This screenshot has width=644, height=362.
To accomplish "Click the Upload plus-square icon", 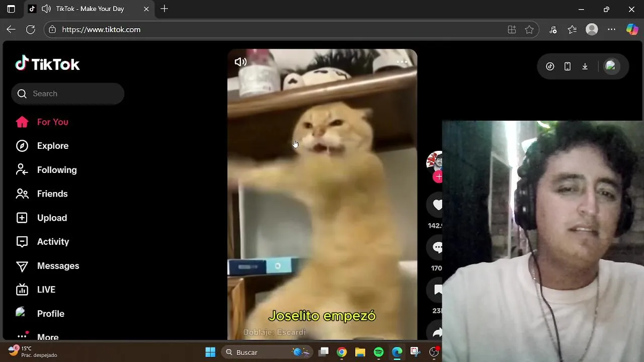I will (x=22, y=218).
